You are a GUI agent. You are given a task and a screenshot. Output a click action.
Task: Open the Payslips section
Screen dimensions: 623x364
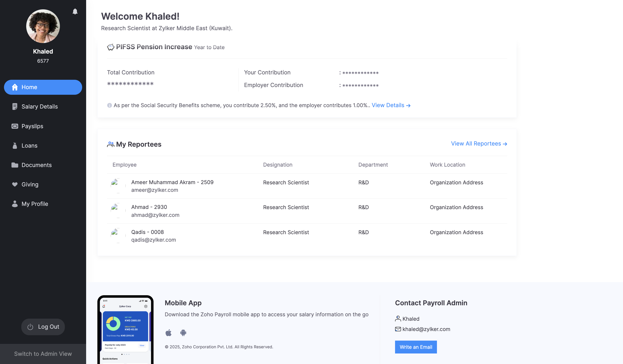click(32, 126)
